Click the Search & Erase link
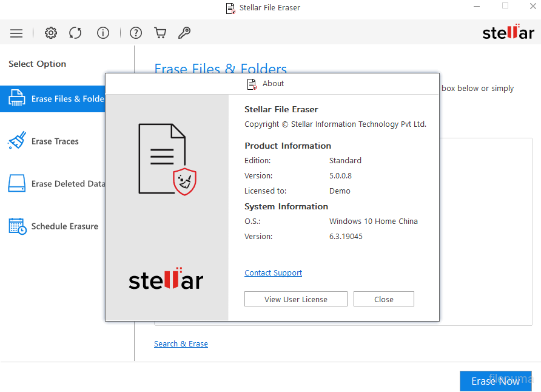 pyautogui.click(x=181, y=344)
